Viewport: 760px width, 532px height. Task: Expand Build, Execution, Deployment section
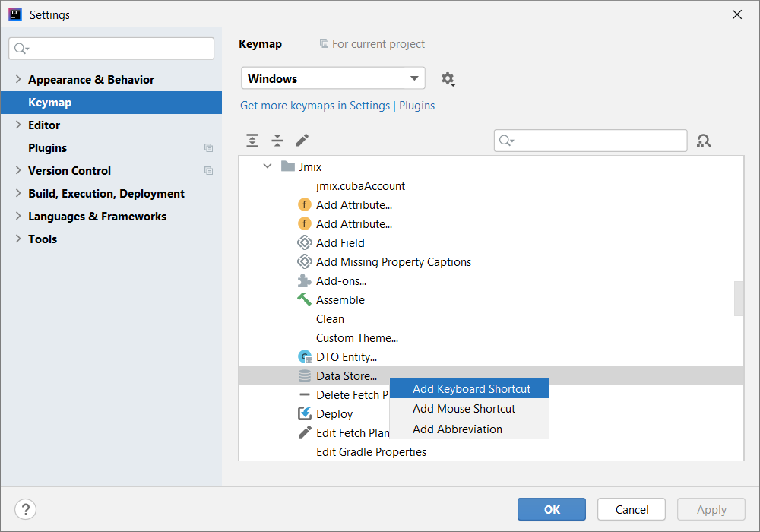(x=18, y=193)
